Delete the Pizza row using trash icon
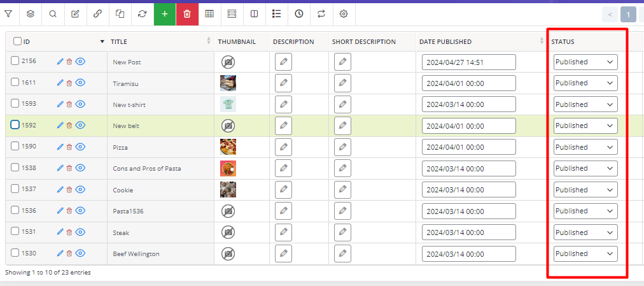This screenshot has height=286, width=644. point(69,147)
